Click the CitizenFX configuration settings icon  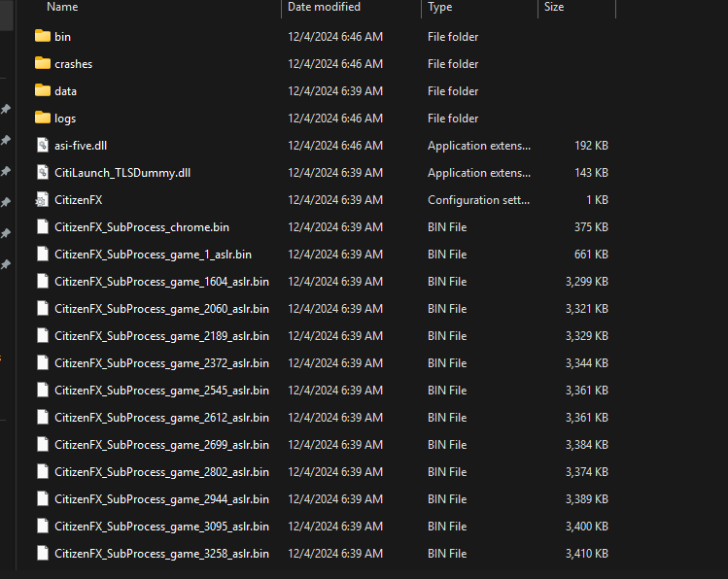click(x=42, y=199)
